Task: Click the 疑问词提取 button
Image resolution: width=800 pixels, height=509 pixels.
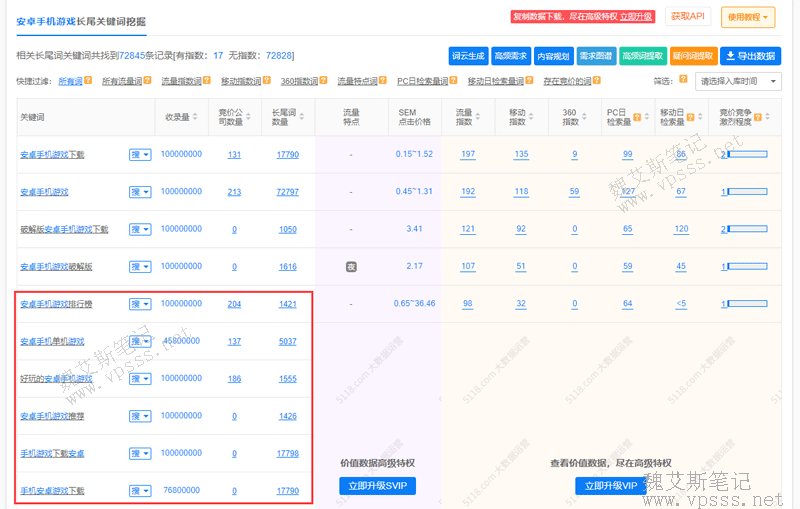Action: pyautogui.click(x=693, y=56)
